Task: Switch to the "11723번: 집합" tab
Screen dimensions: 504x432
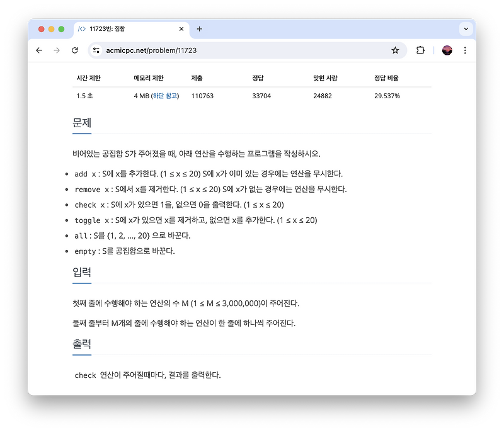Action: pos(113,29)
